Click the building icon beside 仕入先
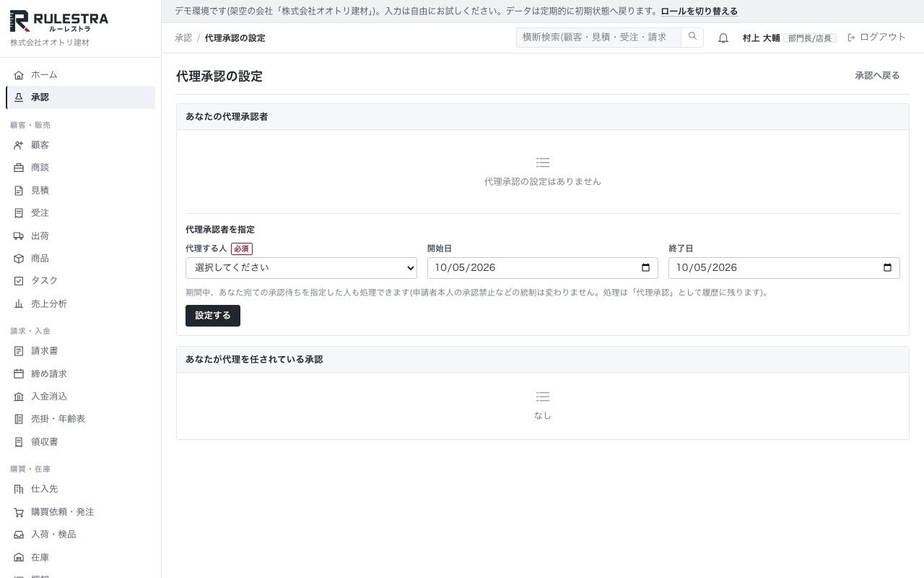 click(19, 489)
